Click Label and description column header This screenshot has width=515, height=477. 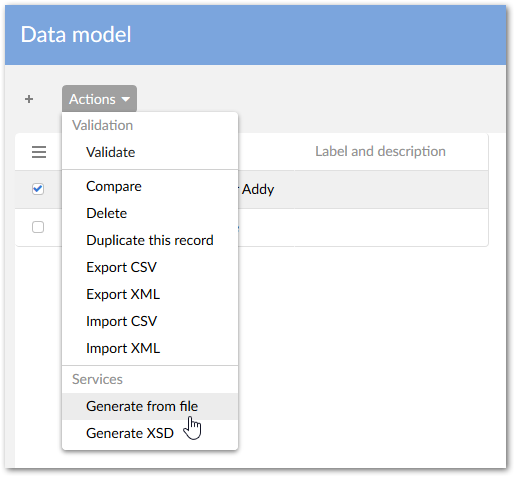click(380, 152)
